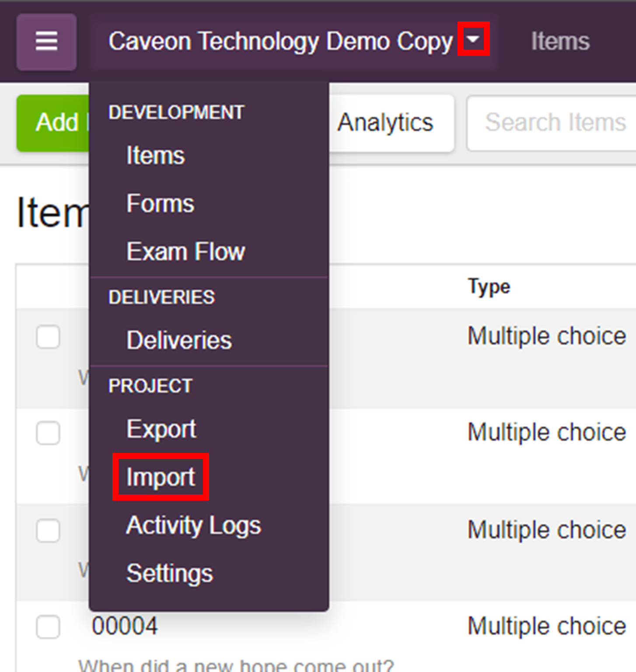Check the second item row checkbox
Image resolution: width=636 pixels, height=672 pixels.
[x=48, y=433]
